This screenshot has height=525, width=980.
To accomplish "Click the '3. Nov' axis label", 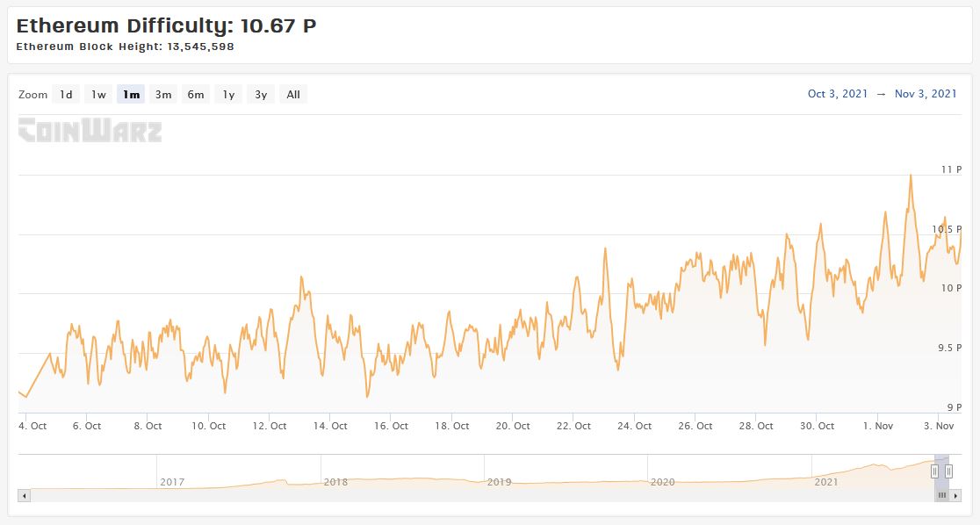I will coord(939,426).
